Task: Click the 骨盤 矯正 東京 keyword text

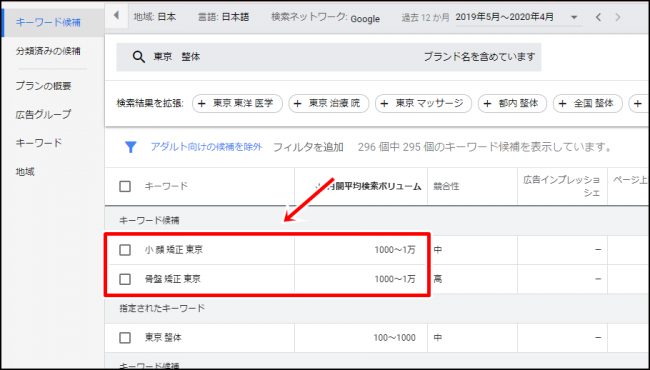Action: 172,279
